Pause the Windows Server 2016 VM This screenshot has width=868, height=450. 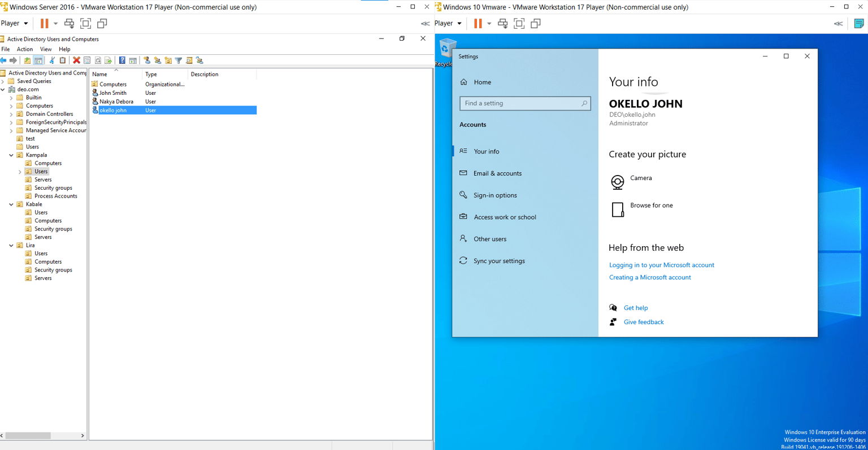[44, 24]
